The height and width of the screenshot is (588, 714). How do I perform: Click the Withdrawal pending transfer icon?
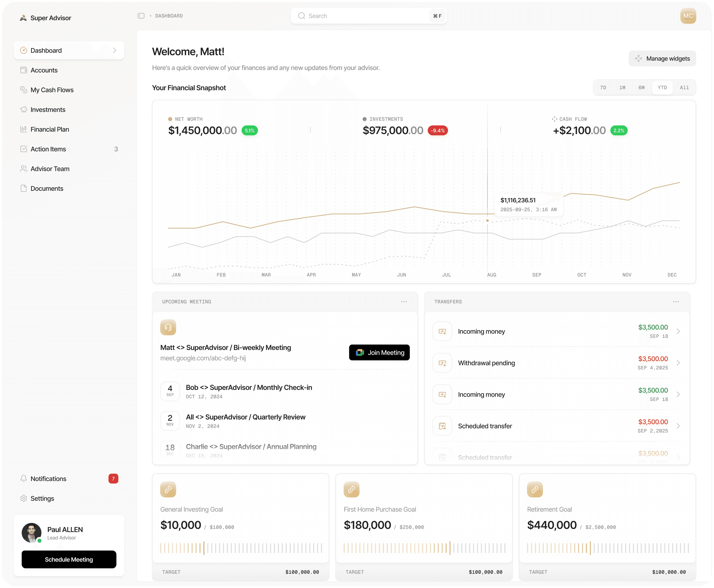point(442,363)
